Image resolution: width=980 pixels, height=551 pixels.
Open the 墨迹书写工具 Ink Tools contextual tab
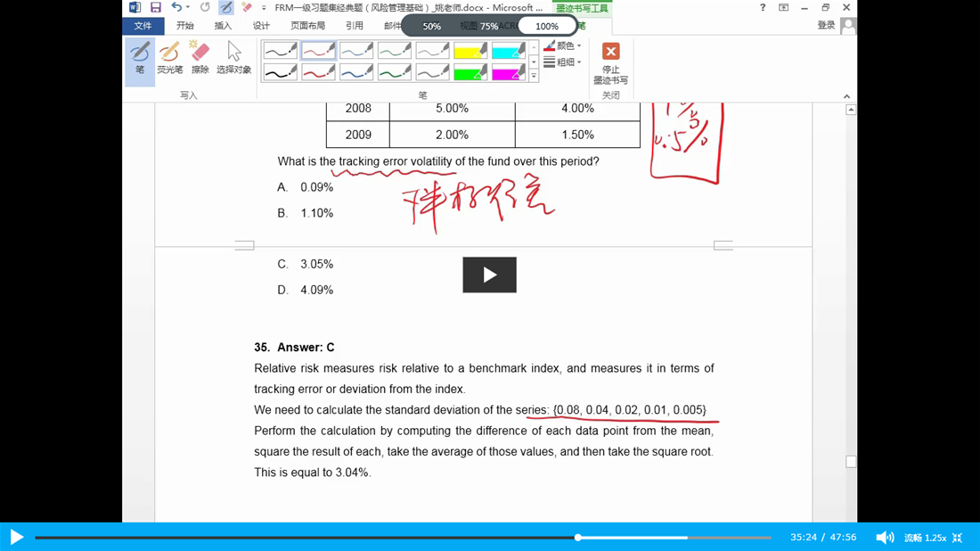582,8
